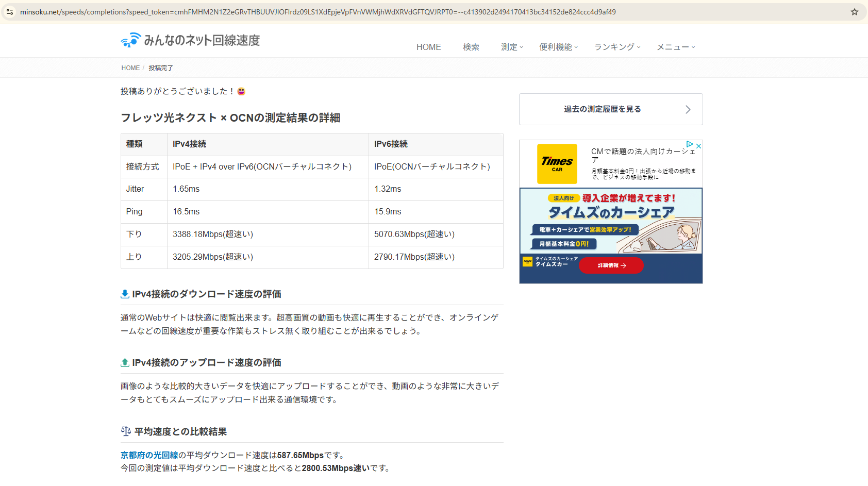Expand the 測定 dropdown menu
This screenshot has width=868, height=486.
(512, 47)
